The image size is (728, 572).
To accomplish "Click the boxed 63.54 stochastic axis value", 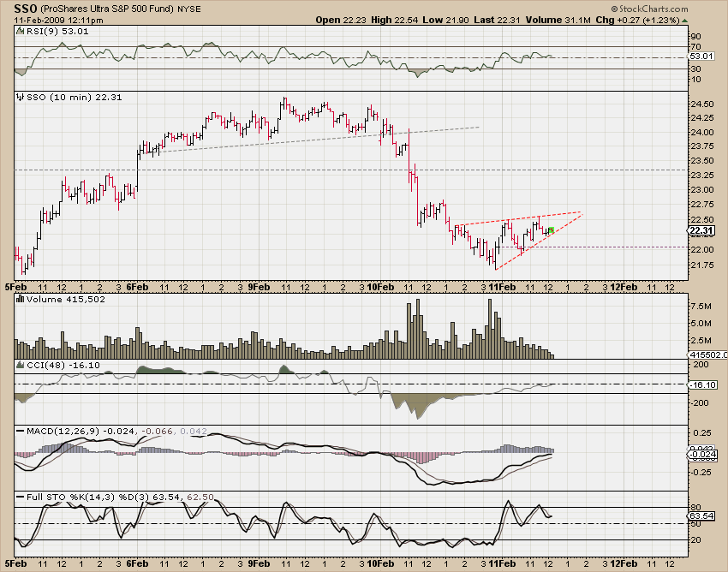I will (701, 515).
